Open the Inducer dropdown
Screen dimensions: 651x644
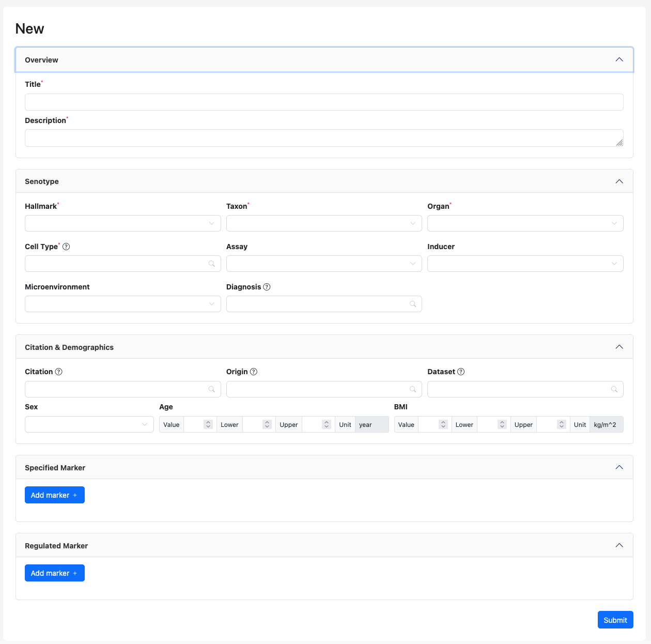(525, 264)
